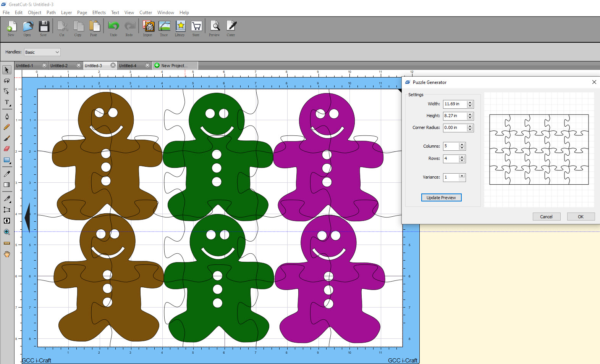Close the Untitled-2 tab

tap(79, 66)
